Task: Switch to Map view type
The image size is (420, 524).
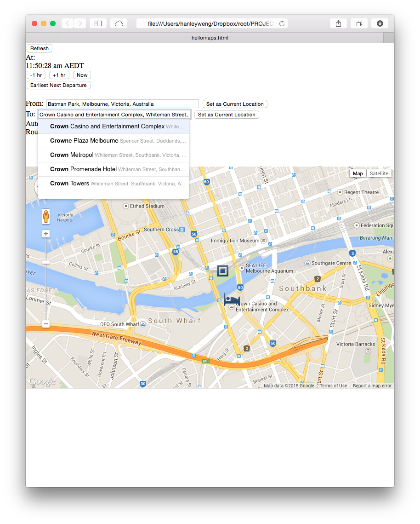Action: 358,173
